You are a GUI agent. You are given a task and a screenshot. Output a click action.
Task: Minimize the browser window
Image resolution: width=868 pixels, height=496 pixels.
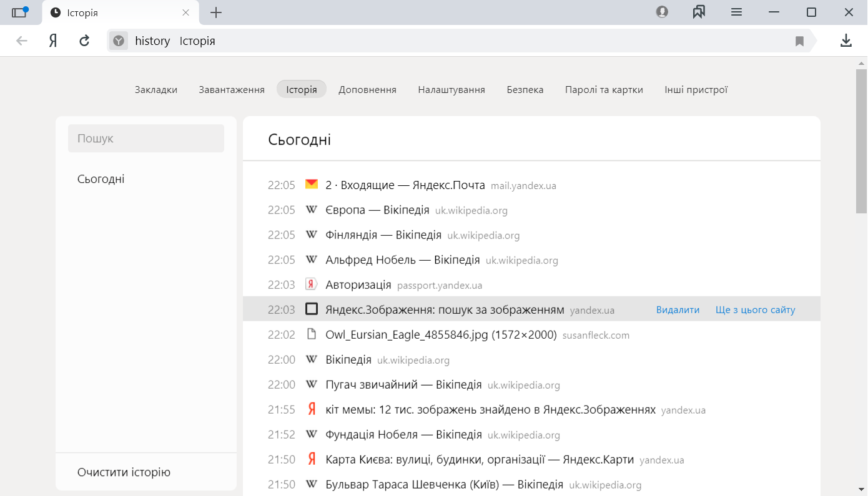[774, 12]
